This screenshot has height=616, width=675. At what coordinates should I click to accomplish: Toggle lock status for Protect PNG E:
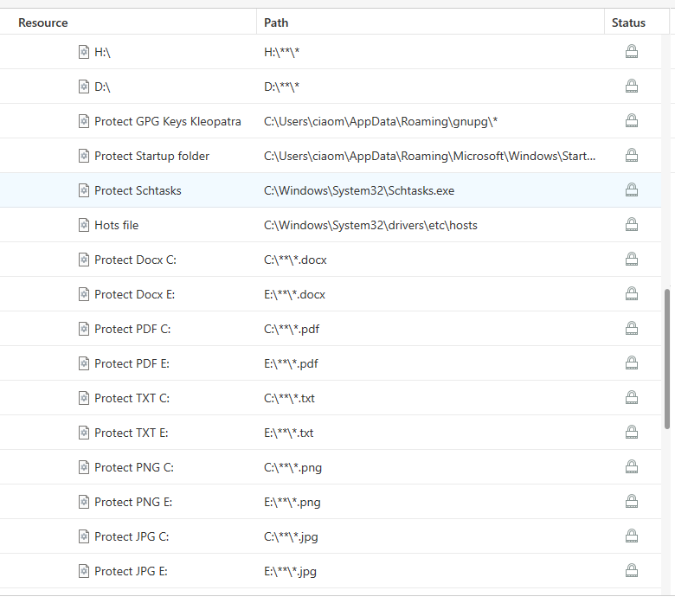(632, 502)
